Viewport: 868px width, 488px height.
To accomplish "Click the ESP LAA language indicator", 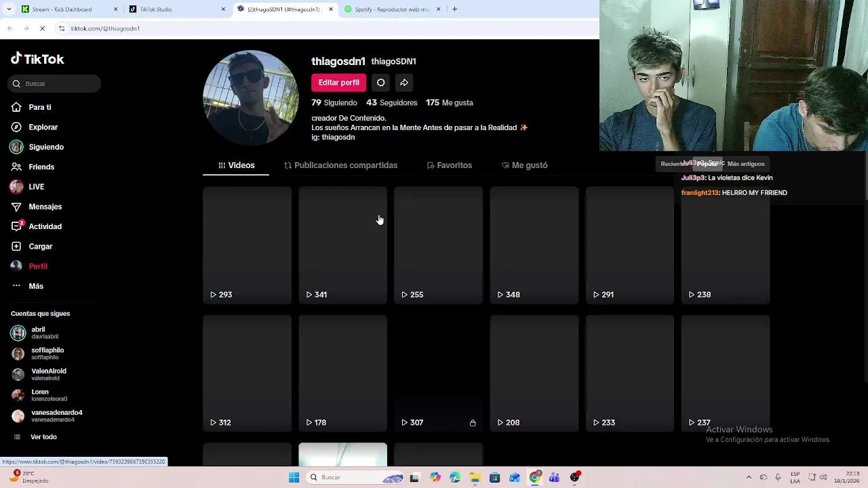I will [x=795, y=478].
